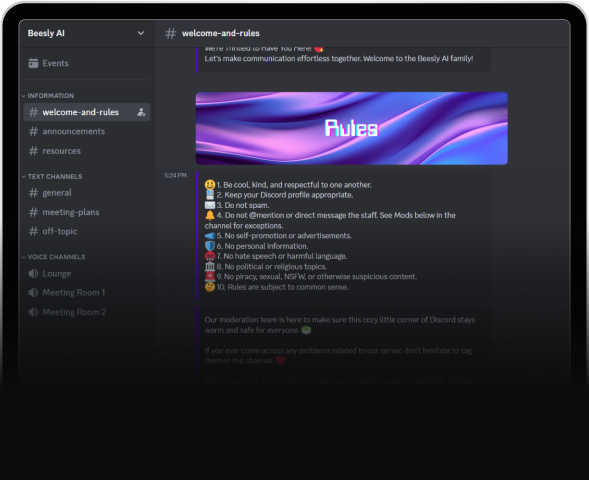Switch to the general channel
This screenshot has height=480, width=589.
87,193
